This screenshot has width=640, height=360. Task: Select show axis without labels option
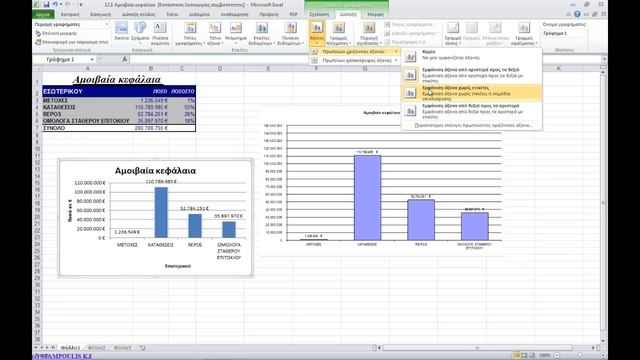tap(471, 93)
